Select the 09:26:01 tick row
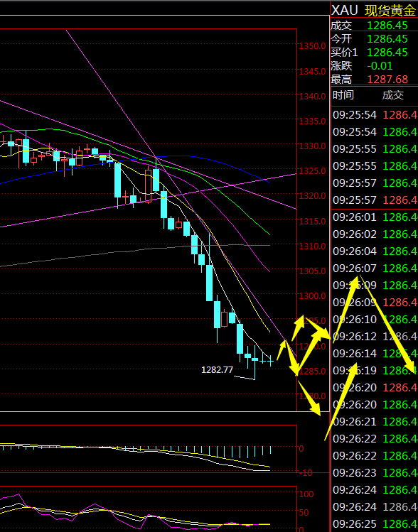The width and height of the screenshot is (418, 532). [x=375, y=217]
